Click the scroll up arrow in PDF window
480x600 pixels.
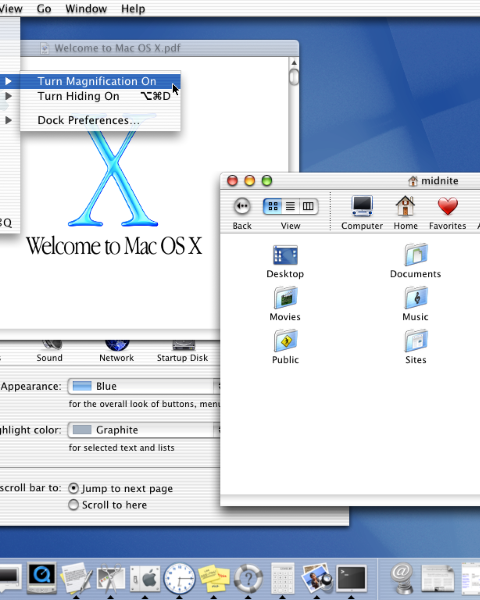click(294, 63)
